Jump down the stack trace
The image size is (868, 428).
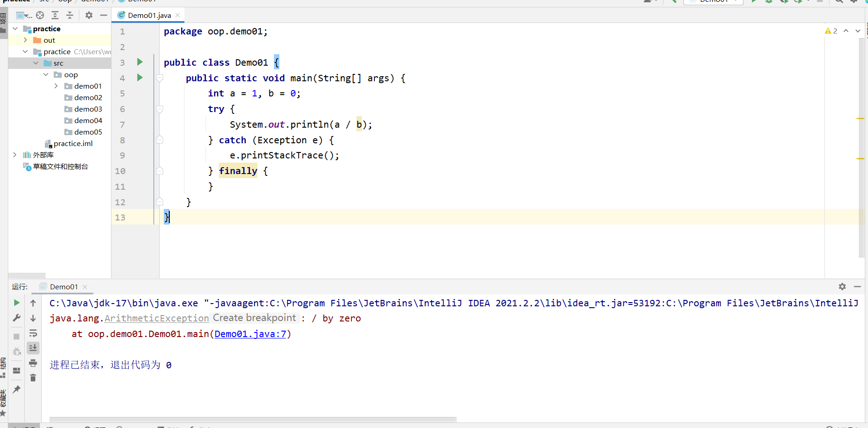33,318
